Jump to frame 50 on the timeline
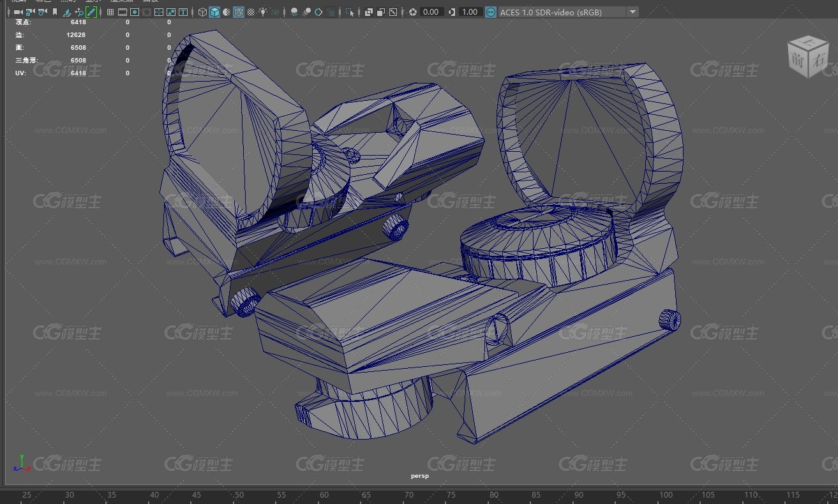This screenshot has height=504, width=838. (239, 494)
